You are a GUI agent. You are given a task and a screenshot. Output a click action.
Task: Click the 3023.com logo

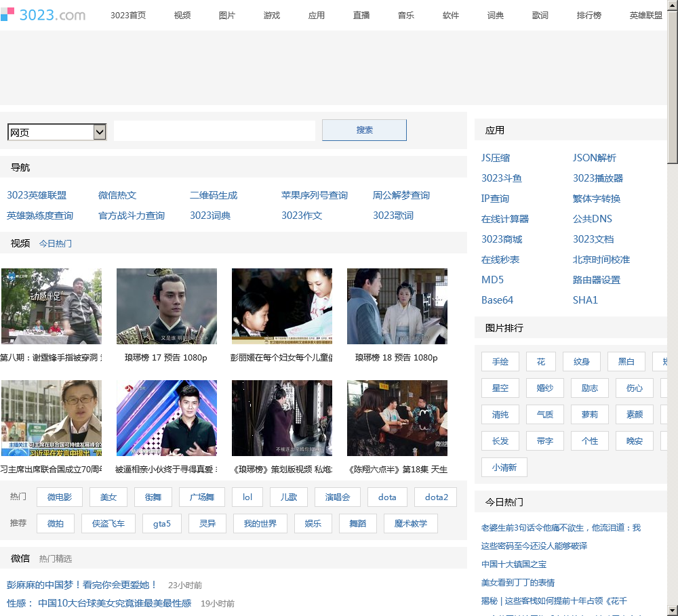click(x=43, y=15)
